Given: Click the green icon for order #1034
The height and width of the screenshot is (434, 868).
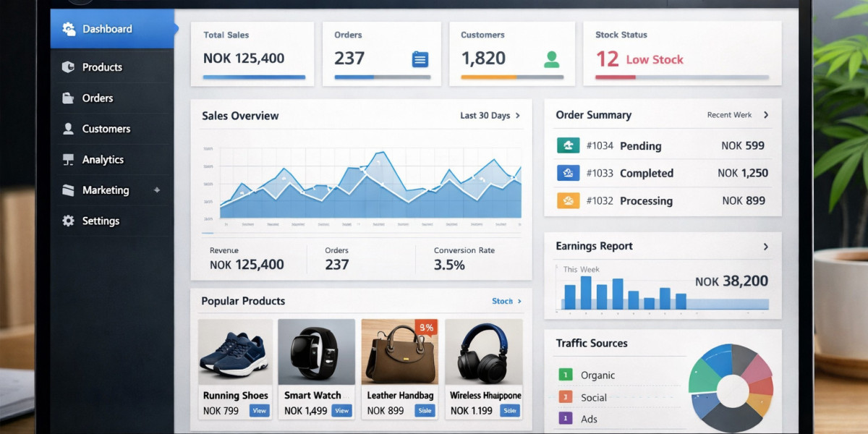Looking at the screenshot, I should pos(568,145).
